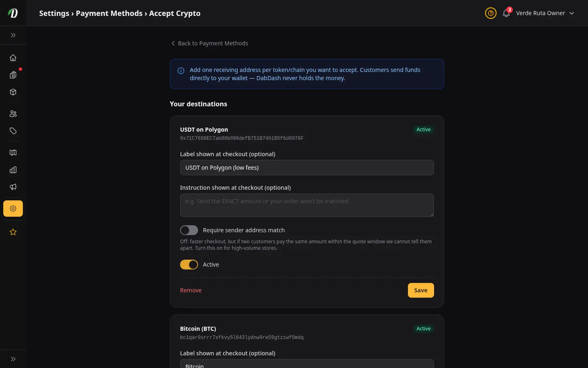Click the star icon in the sidebar
This screenshot has width=588, height=368.
13,232
